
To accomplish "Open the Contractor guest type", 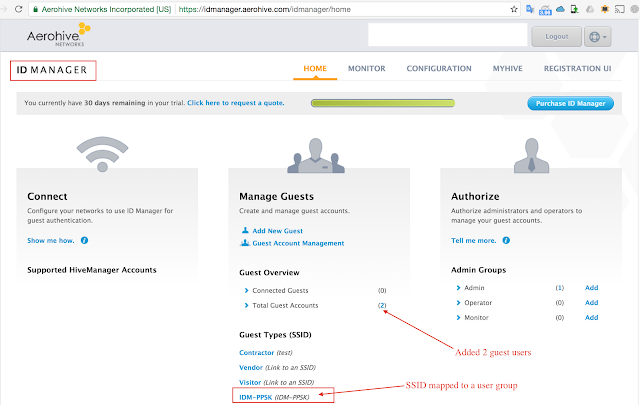I will 256,352.
